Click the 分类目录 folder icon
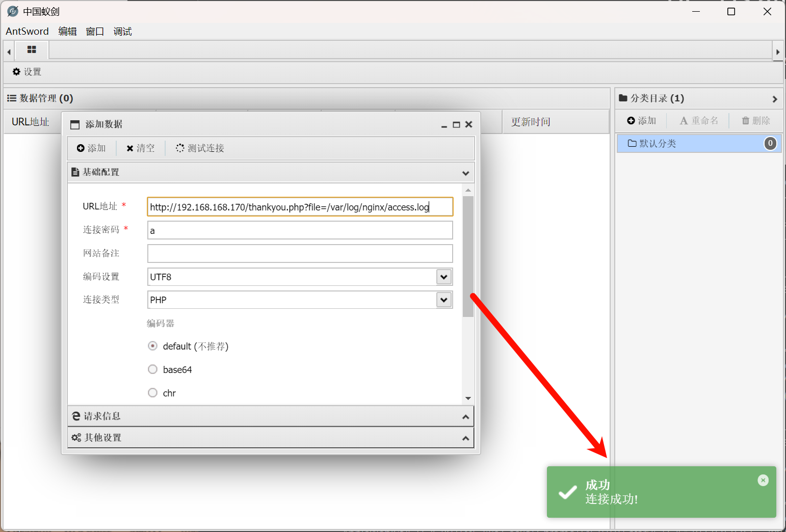The image size is (786, 532). [x=623, y=98]
